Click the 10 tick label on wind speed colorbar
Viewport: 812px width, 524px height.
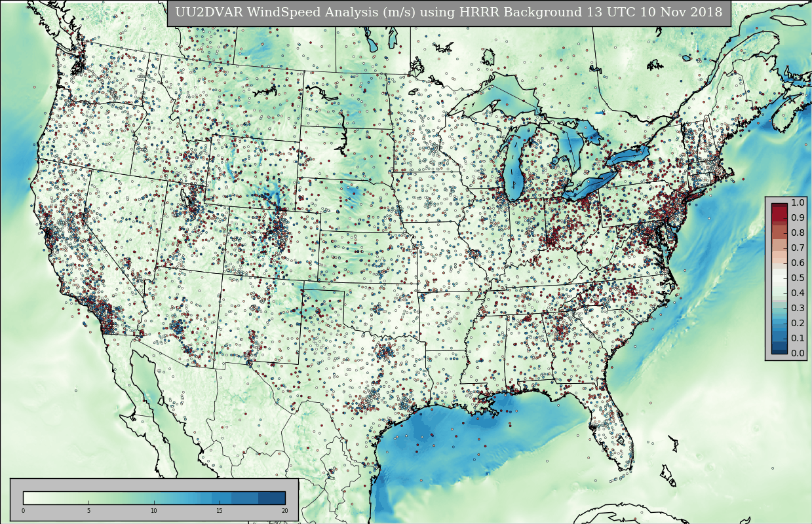(154, 511)
